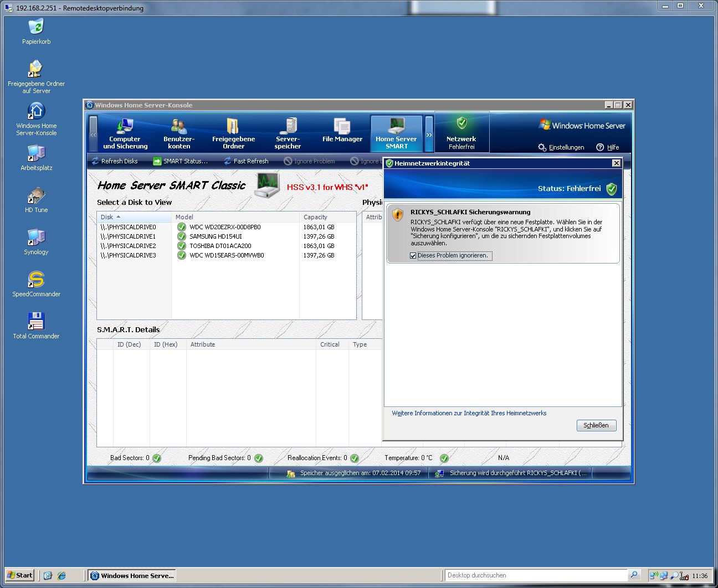The width and height of the screenshot is (718, 588).
Task: Open the Synology desktop shortcut
Action: (x=36, y=241)
